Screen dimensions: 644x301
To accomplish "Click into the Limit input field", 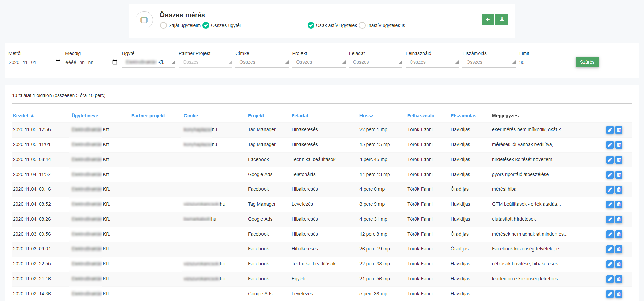I will 546,62.
